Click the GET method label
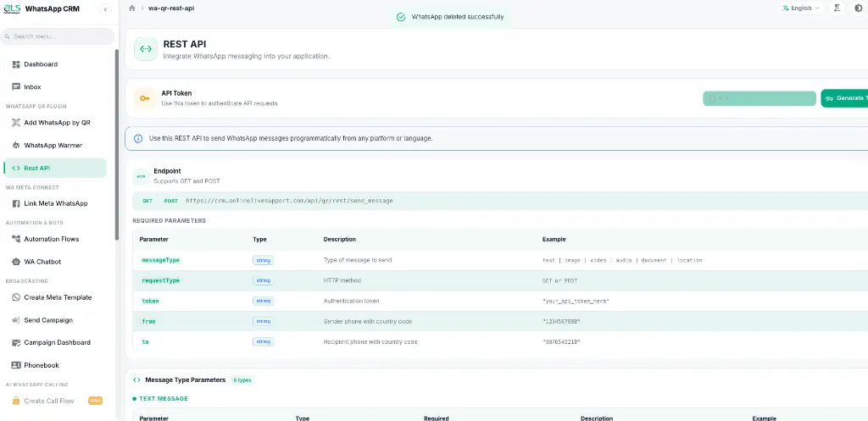Image resolution: width=868 pixels, height=421 pixels. tap(147, 201)
